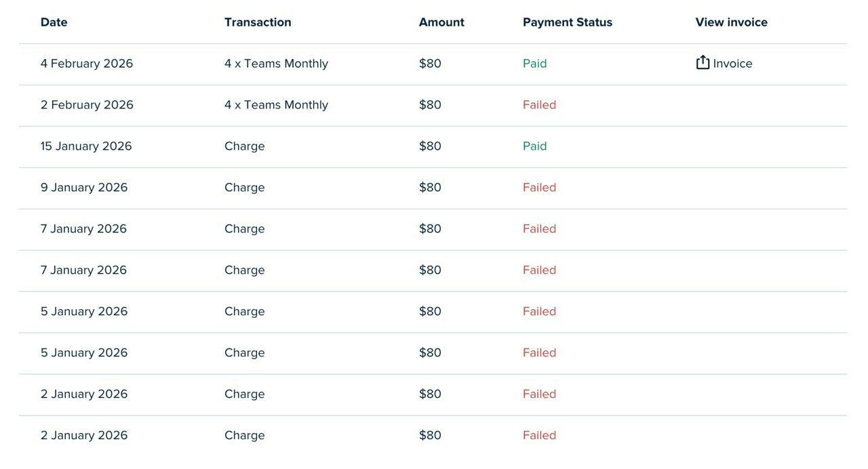The height and width of the screenshot is (469, 868).
Task: Click the Amount column header
Action: tap(441, 22)
